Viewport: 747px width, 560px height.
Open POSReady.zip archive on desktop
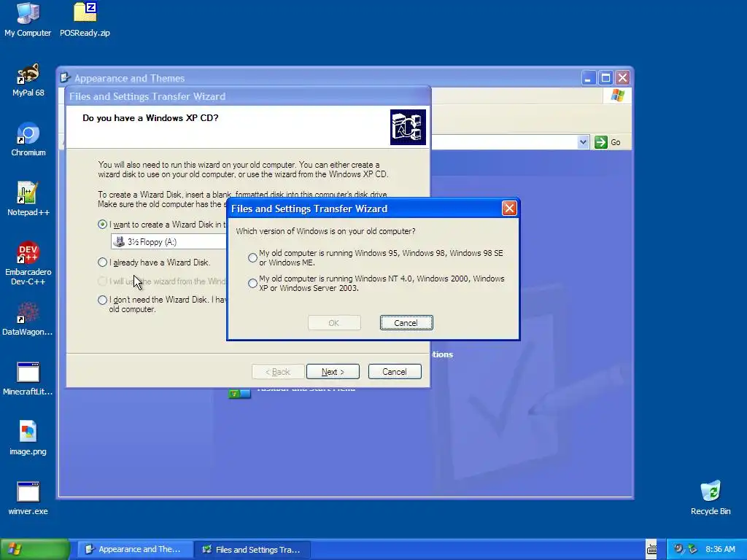pyautogui.click(x=85, y=19)
